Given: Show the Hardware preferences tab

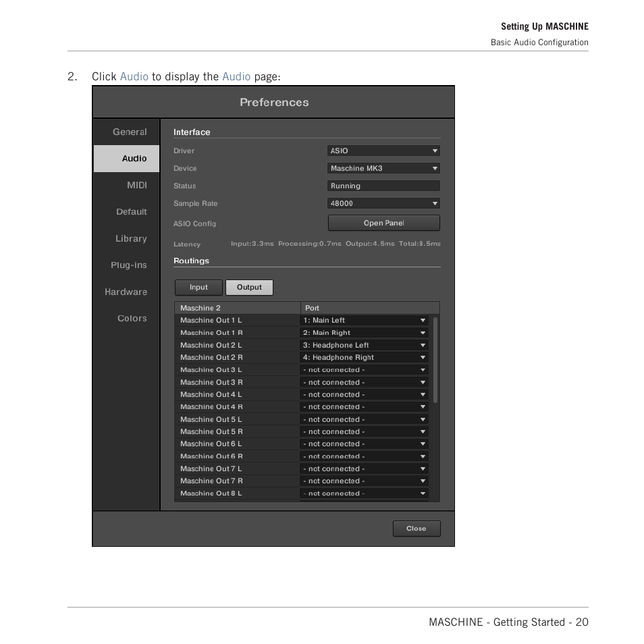Looking at the screenshot, I should point(126,292).
